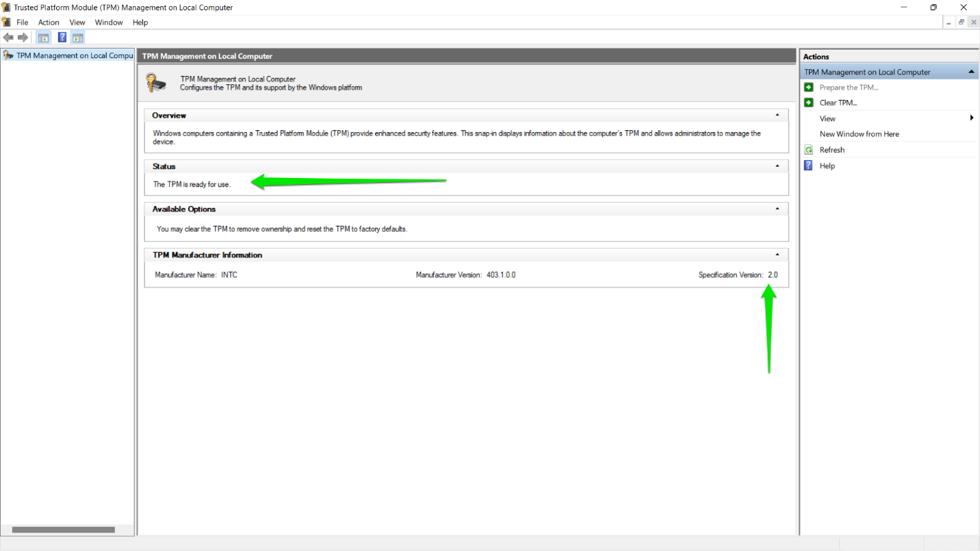
Task: Click New Window from Here action
Action: (x=860, y=134)
